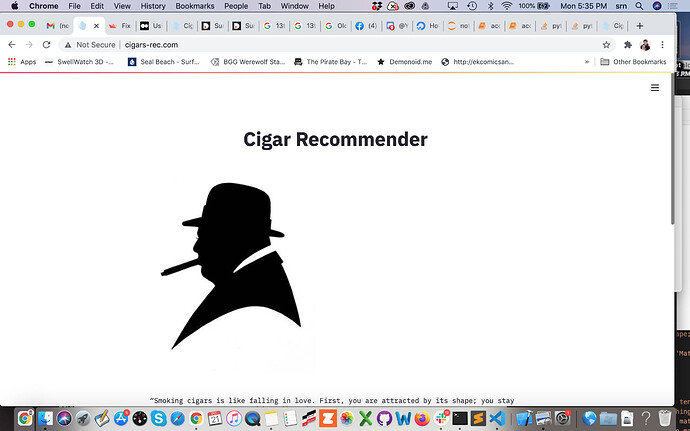Open the Notification Center icon

point(672,6)
